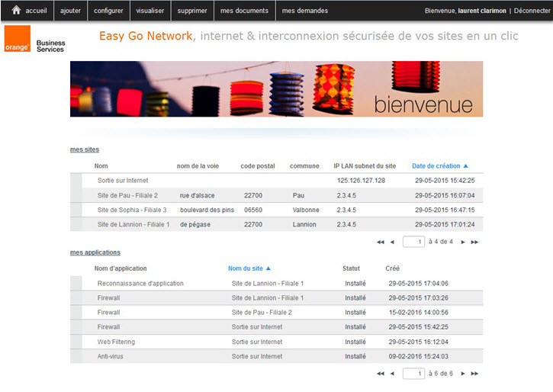Click row handle left of Sortie sur Internet site
Viewport: 553px width, 392px height.
pos(76,181)
